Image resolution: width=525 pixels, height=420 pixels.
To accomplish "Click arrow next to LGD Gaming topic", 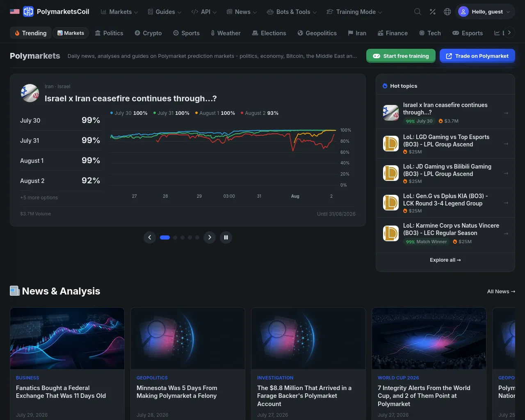I will click(506, 144).
